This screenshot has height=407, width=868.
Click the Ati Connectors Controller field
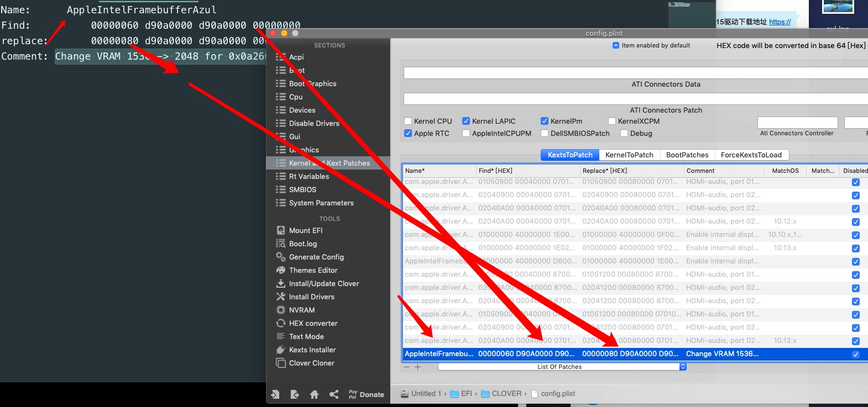pos(797,123)
